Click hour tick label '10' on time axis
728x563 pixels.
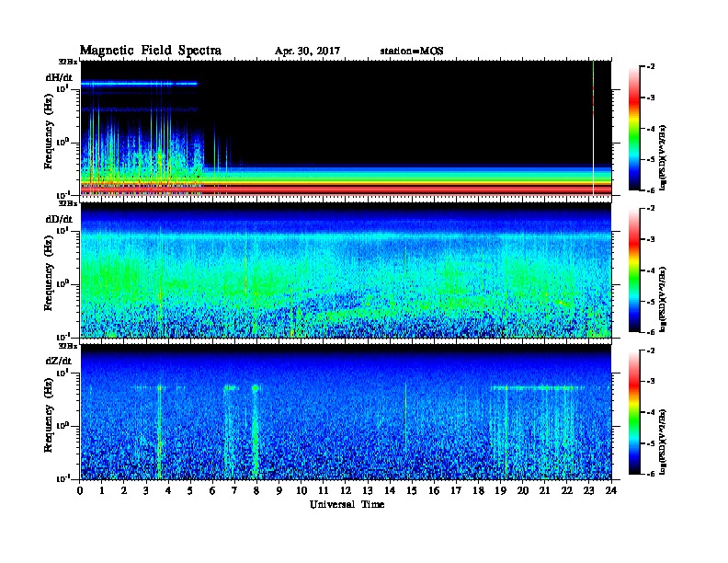pyautogui.click(x=301, y=490)
